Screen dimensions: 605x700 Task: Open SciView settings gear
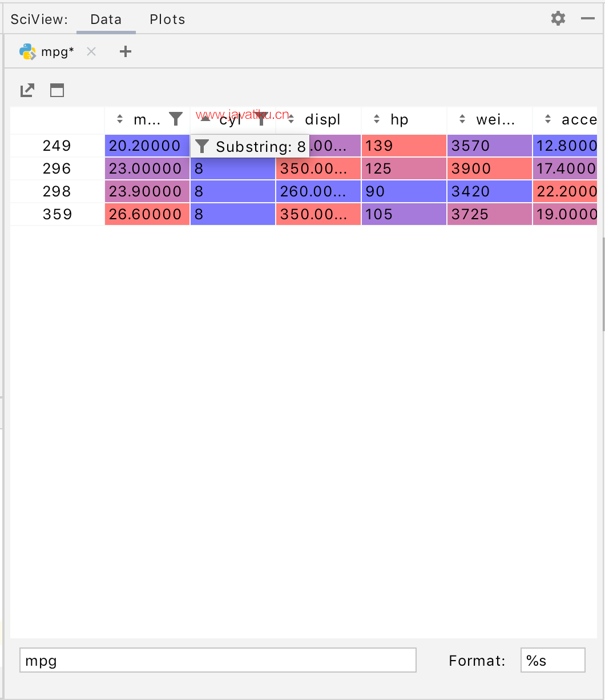tap(558, 19)
